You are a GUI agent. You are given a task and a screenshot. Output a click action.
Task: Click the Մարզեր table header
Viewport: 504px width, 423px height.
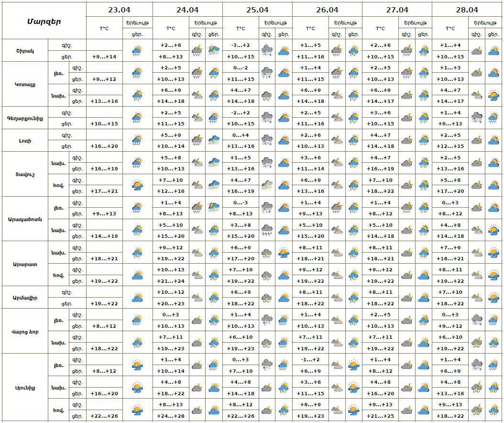click(44, 21)
